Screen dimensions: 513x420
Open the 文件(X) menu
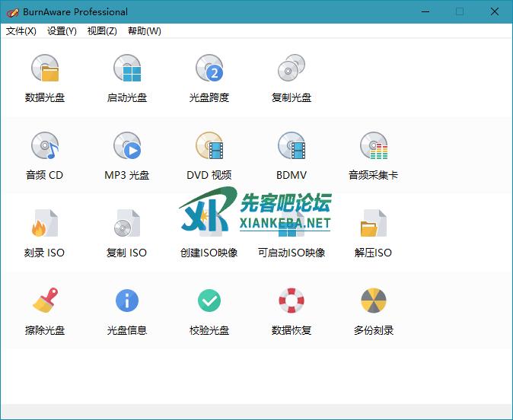pos(21,31)
